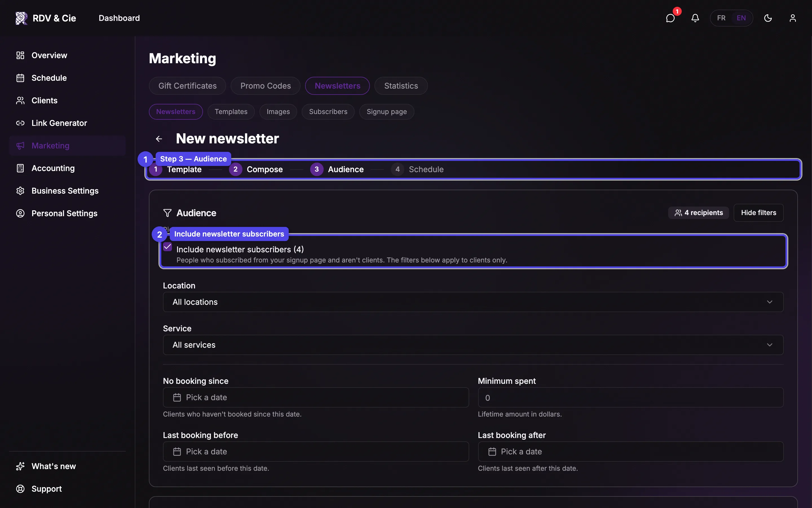Select the Newsletters sub-tab beside Templates
This screenshot has height=508, width=812.
(x=175, y=111)
